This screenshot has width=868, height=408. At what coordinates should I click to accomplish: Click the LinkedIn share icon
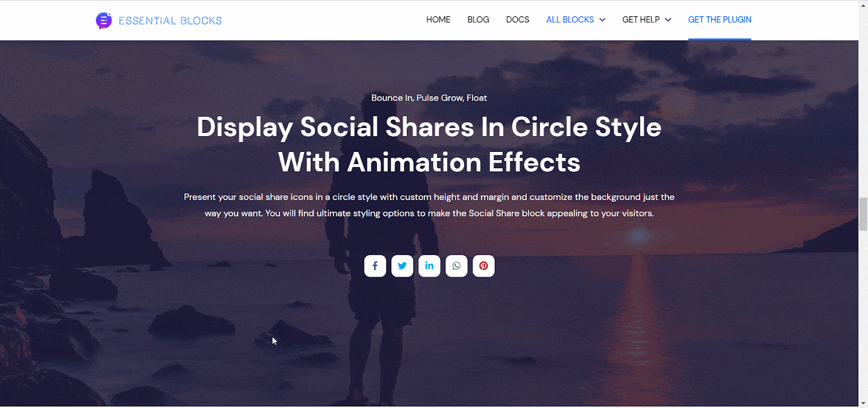coord(429,266)
